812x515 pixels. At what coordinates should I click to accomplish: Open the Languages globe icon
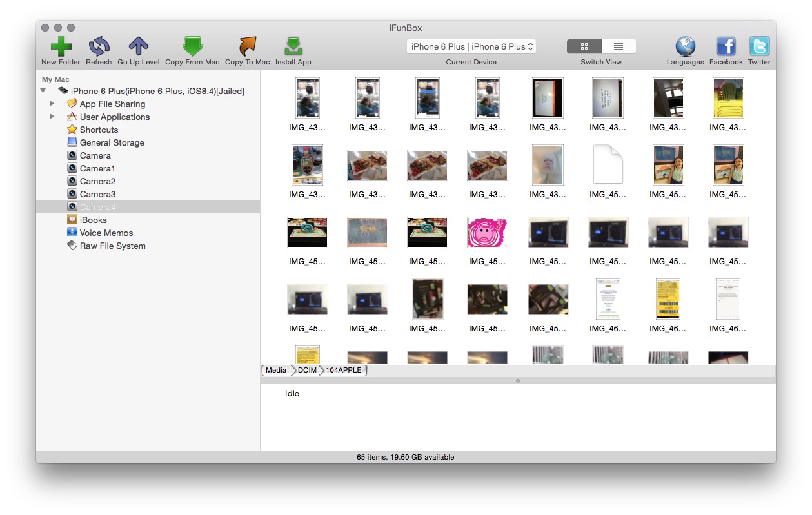click(685, 47)
